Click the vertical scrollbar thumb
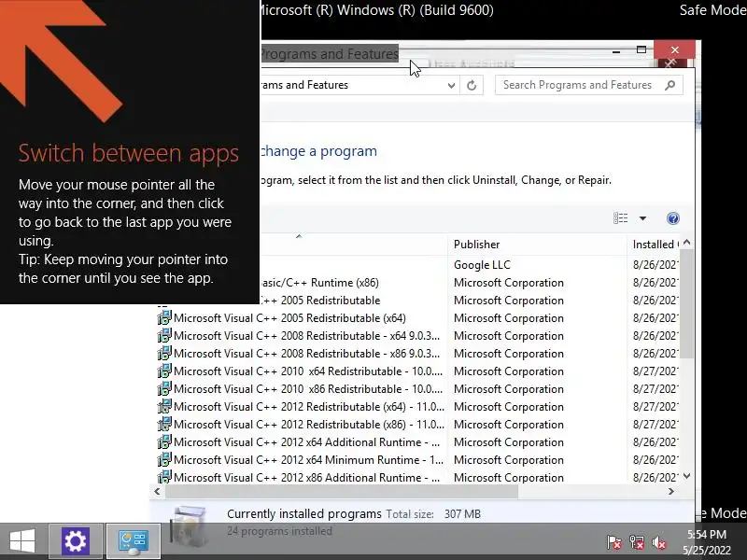The height and width of the screenshot is (560, 747). click(x=686, y=304)
